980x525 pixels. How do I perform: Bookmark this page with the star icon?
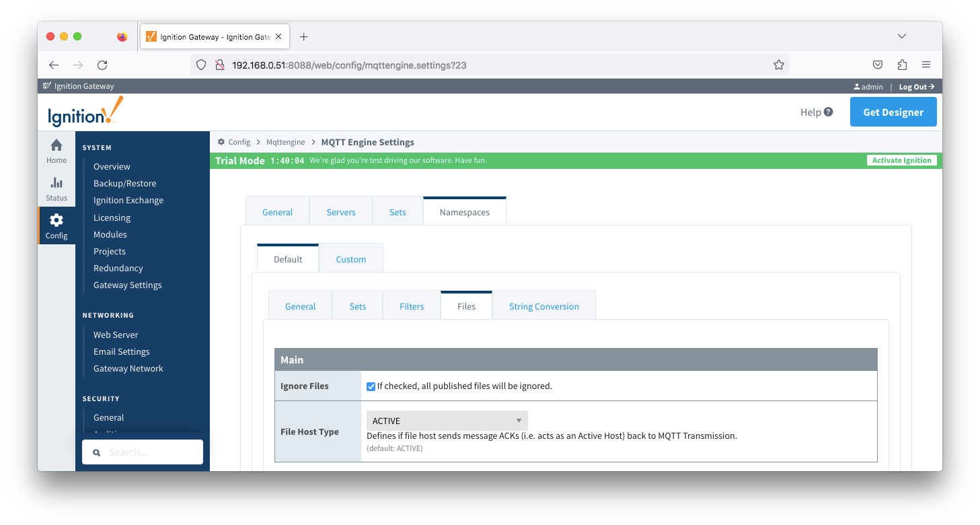779,65
